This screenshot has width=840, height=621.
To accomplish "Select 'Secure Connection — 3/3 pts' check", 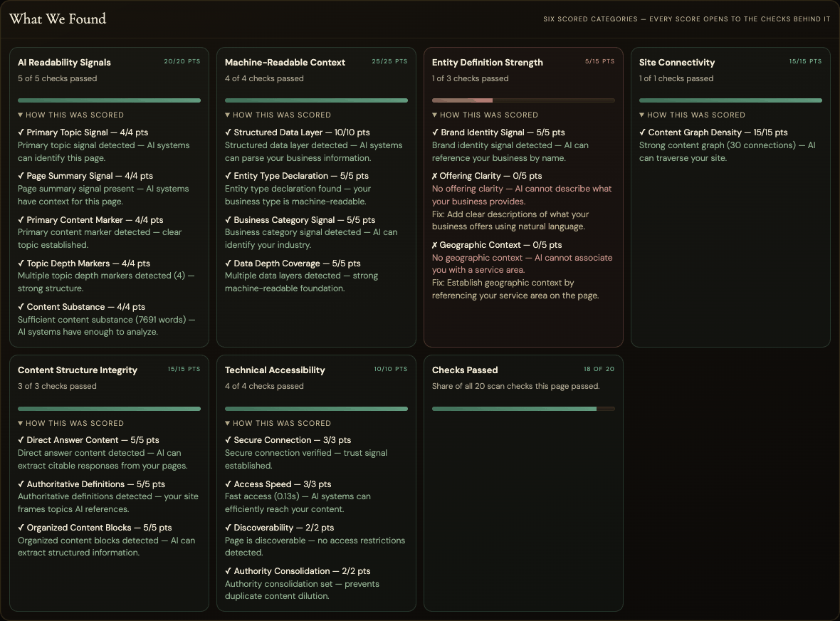I will coord(288,440).
